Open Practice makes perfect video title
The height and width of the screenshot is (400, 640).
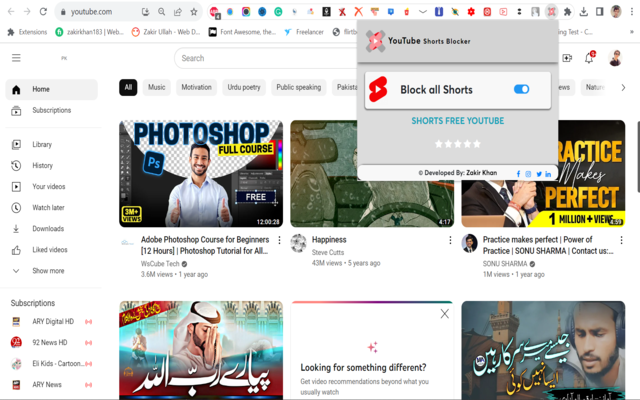(x=548, y=245)
